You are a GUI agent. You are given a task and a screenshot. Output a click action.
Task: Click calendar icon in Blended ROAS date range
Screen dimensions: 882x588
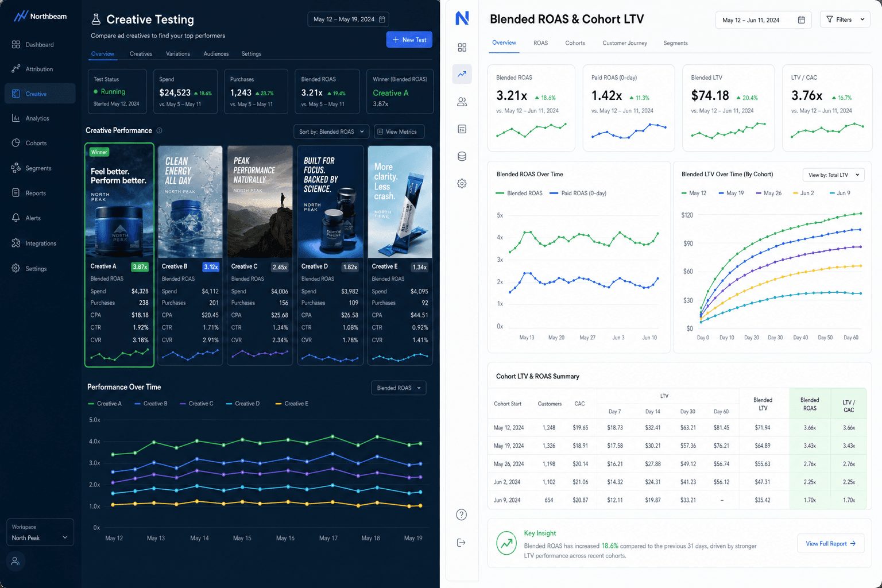point(802,20)
